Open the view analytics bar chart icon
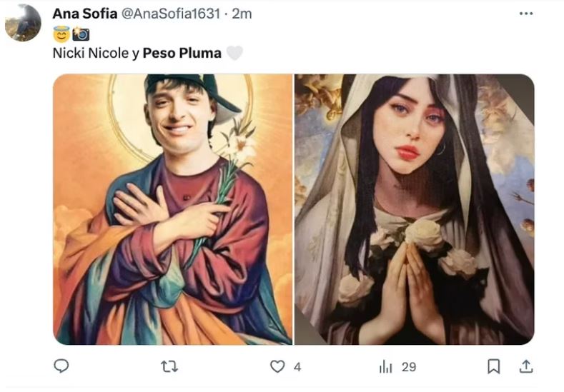 [x=385, y=366]
